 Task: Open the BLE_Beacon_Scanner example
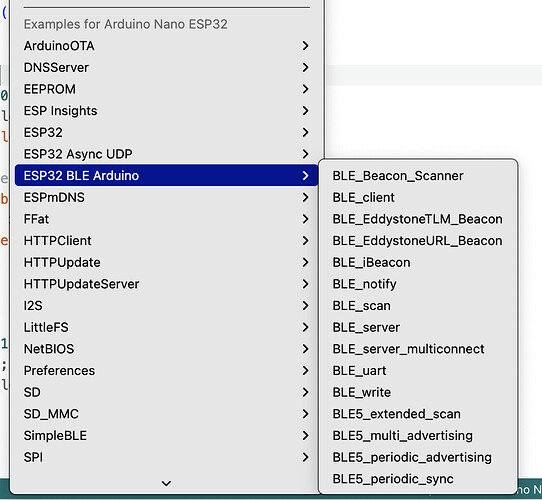coord(418,176)
